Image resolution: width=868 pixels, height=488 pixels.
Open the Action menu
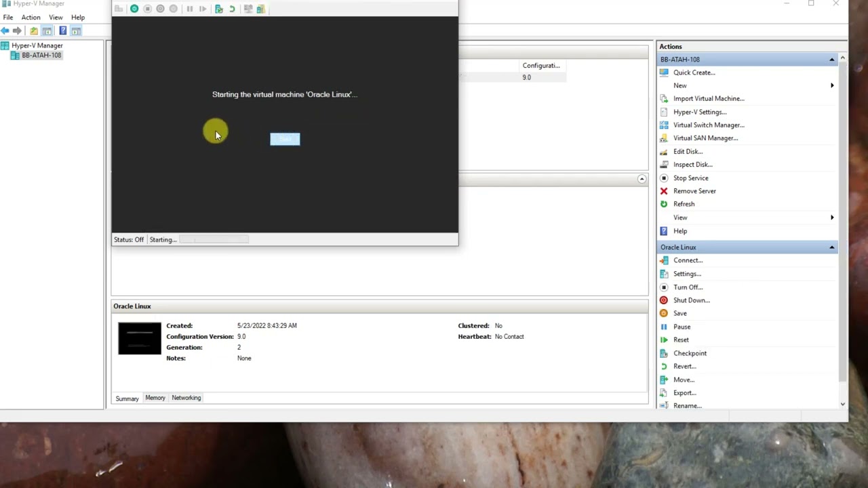click(31, 17)
